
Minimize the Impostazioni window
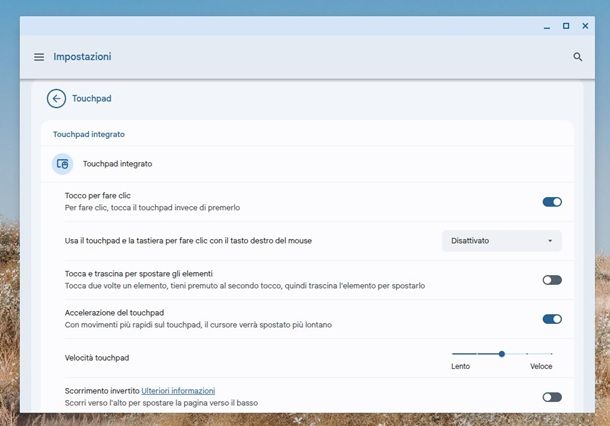[x=547, y=26]
